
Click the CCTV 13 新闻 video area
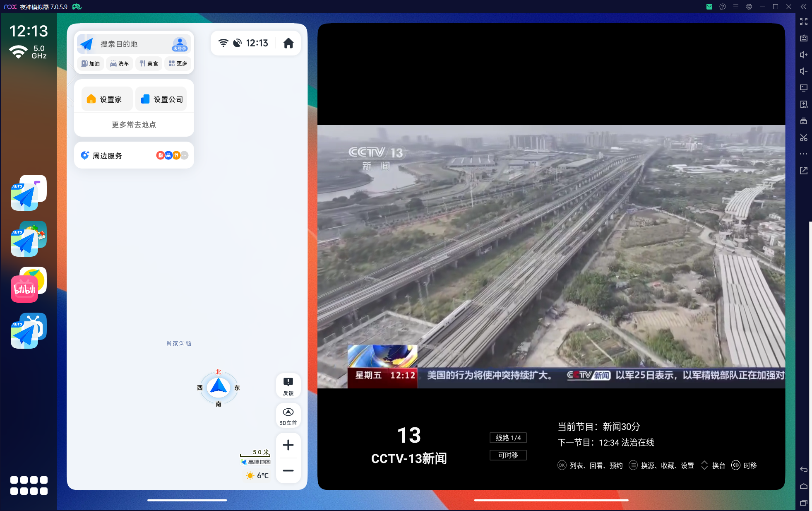(x=551, y=257)
